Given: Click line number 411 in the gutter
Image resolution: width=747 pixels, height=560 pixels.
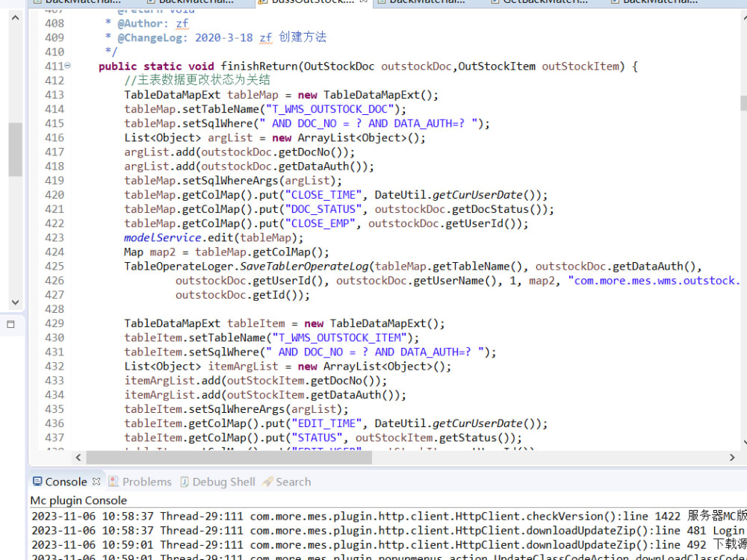Looking at the screenshot, I should point(55,66).
